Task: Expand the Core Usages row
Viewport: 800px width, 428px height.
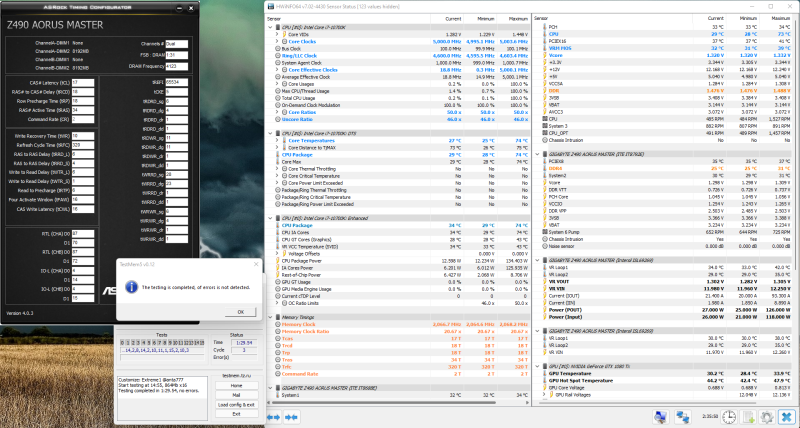Action: coord(277,84)
